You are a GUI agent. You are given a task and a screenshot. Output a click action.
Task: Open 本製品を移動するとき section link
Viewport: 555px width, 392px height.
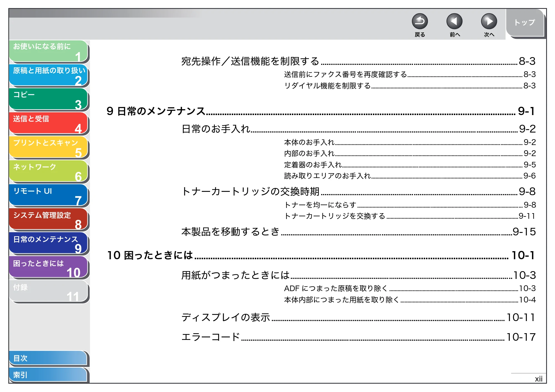358,231
